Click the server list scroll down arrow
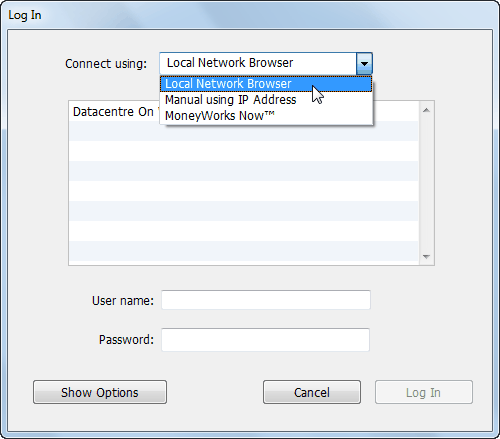The image size is (500, 439). 426,256
